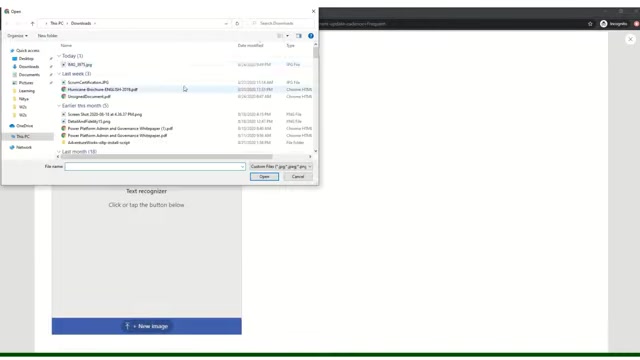Click the horizontal scrollbar in file list
Viewport: 640px width, 360px height.
coord(167,157)
